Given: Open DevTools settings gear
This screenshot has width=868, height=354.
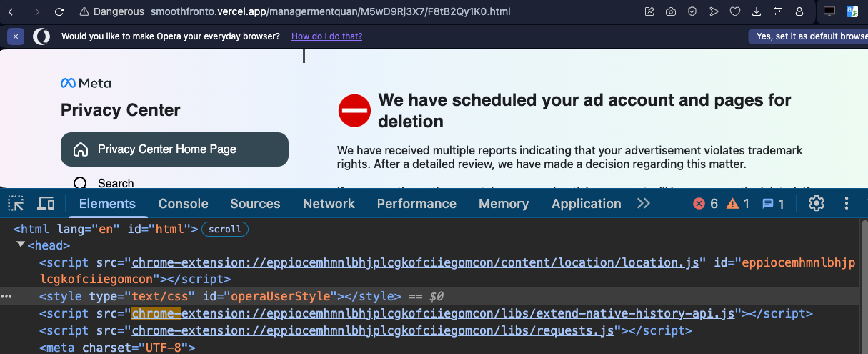Looking at the screenshot, I should [x=817, y=204].
